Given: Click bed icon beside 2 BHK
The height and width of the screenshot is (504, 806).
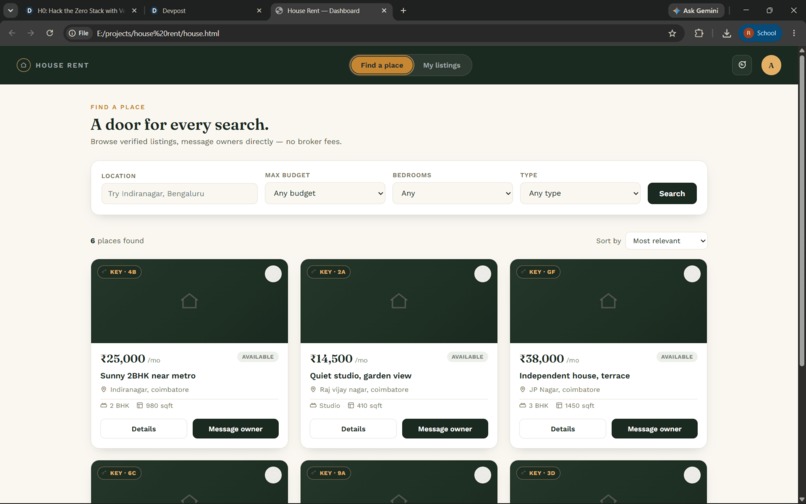Looking at the screenshot, I should pos(103,405).
